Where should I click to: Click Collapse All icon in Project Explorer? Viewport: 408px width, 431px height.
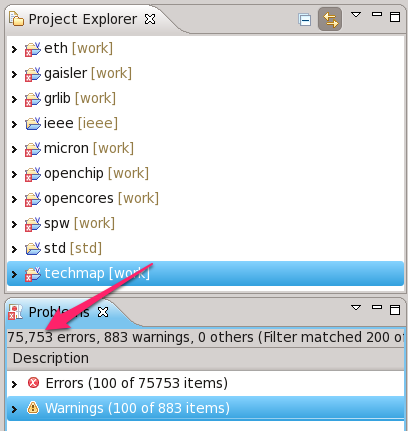[304, 20]
